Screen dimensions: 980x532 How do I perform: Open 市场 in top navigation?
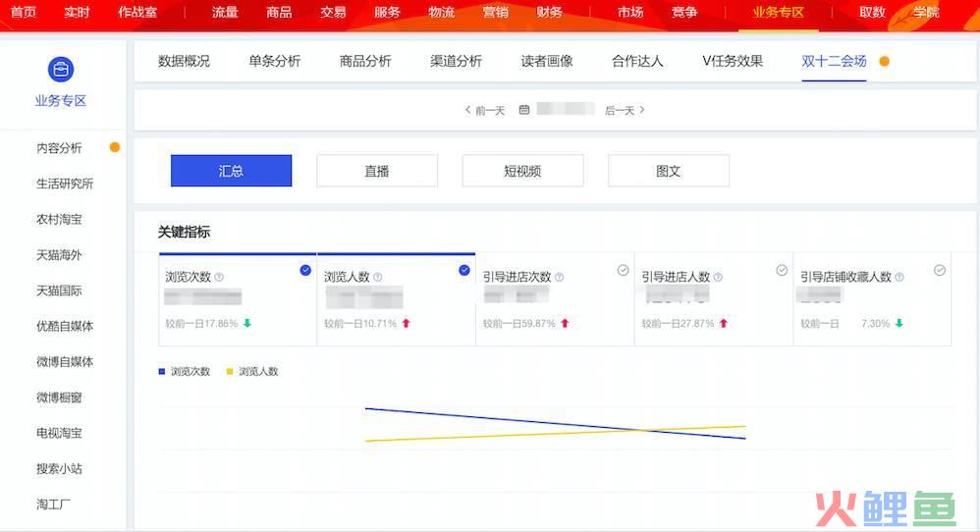click(630, 12)
